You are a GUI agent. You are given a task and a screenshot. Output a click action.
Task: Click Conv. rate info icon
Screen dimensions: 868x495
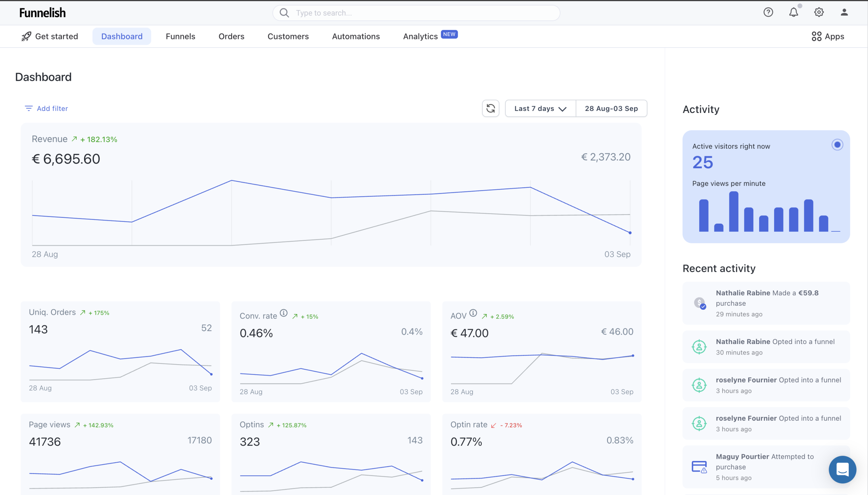pos(284,313)
